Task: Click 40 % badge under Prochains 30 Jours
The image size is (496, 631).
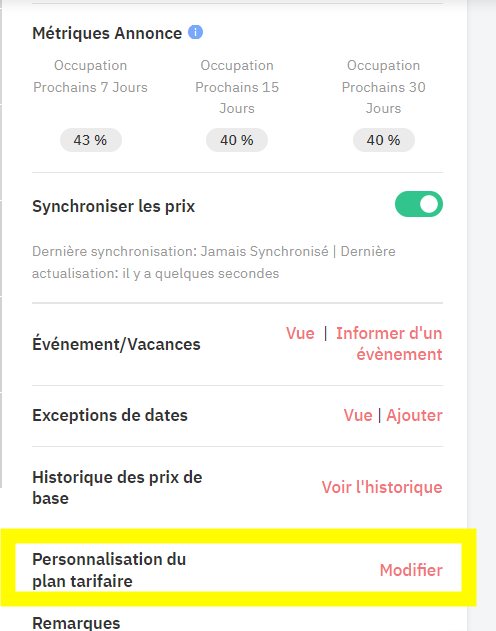Action: pos(383,140)
